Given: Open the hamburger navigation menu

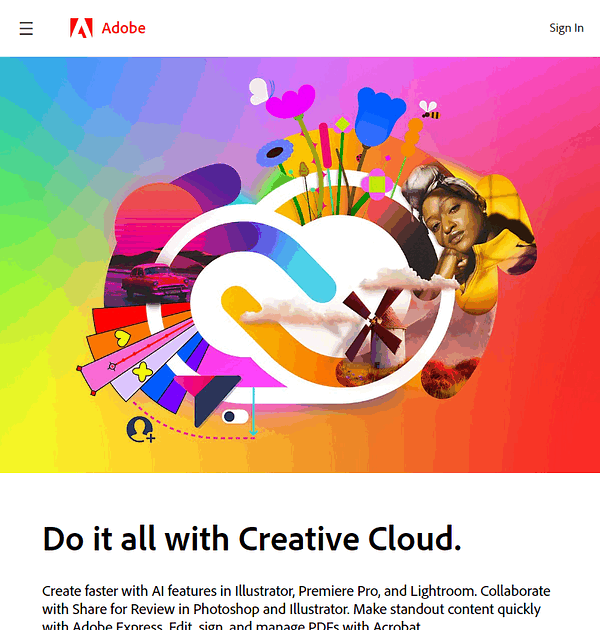Looking at the screenshot, I should pyautogui.click(x=26, y=29).
